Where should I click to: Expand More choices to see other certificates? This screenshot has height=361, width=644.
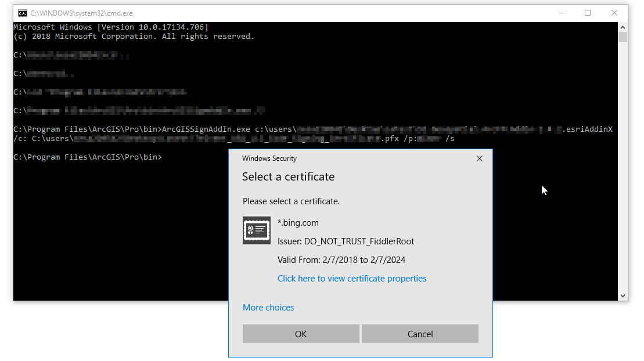tap(268, 307)
